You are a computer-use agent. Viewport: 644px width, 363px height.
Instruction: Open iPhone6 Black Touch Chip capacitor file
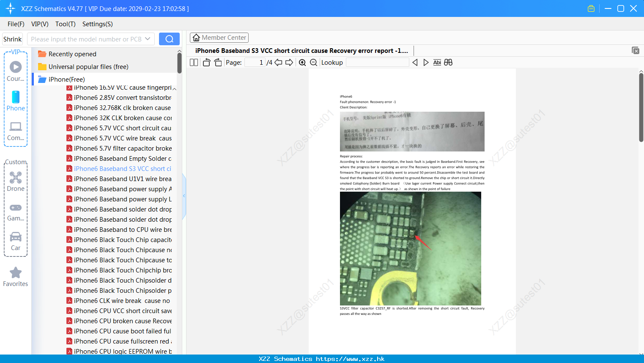[x=119, y=240]
